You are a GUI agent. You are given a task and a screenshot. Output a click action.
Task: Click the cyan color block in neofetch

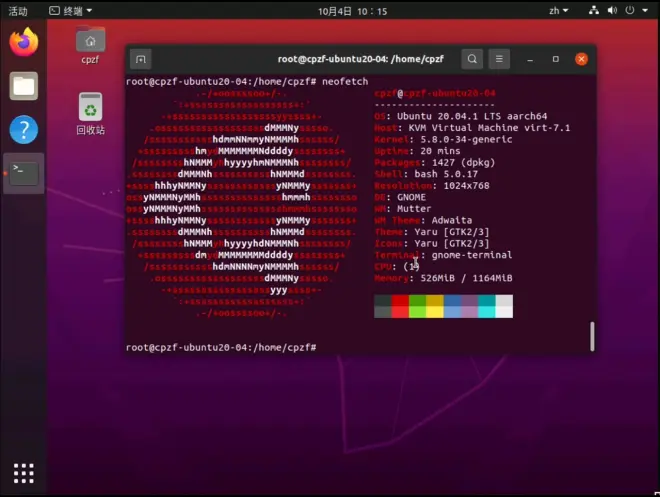pyautogui.click(x=487, y=306)
